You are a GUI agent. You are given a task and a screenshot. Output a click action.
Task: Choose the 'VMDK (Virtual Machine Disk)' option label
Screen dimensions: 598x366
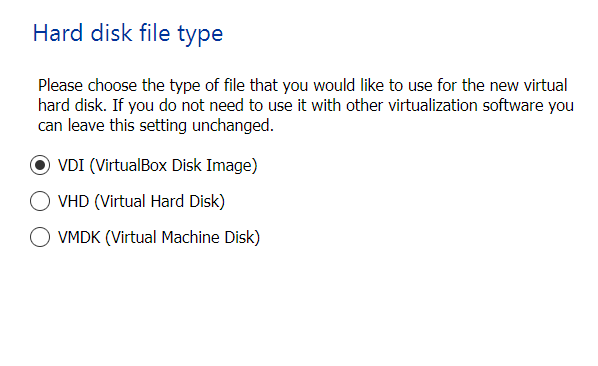click(159, 237)
